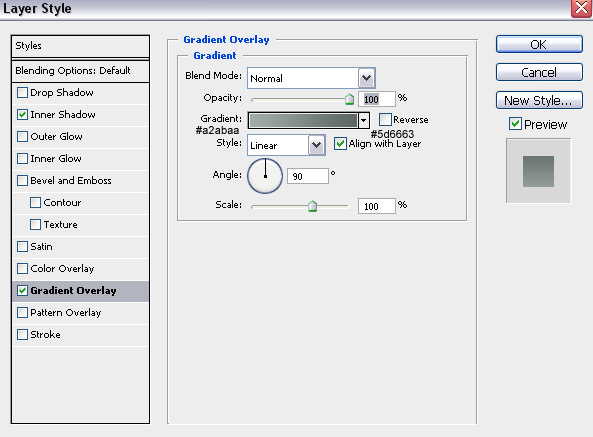Image resolution: width=593 pixels, height=437 pixels.
Task: Confirm with the OK button
Action: click(539, 45)
